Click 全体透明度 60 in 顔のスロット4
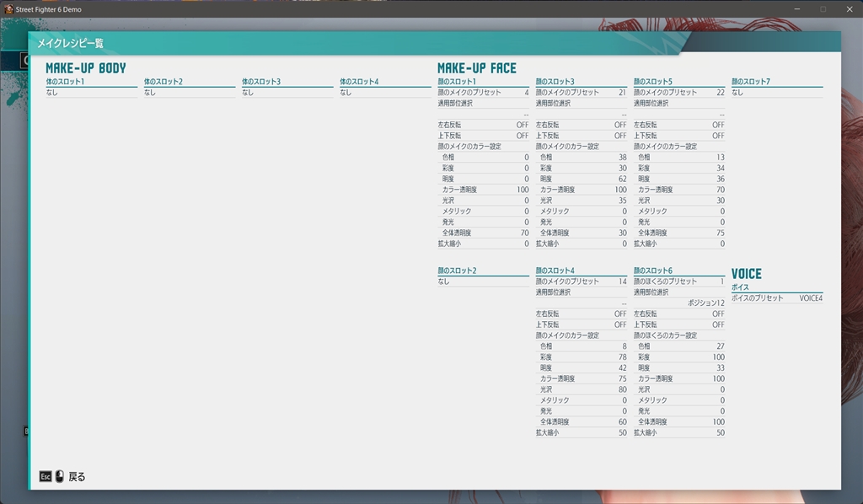 582,421
